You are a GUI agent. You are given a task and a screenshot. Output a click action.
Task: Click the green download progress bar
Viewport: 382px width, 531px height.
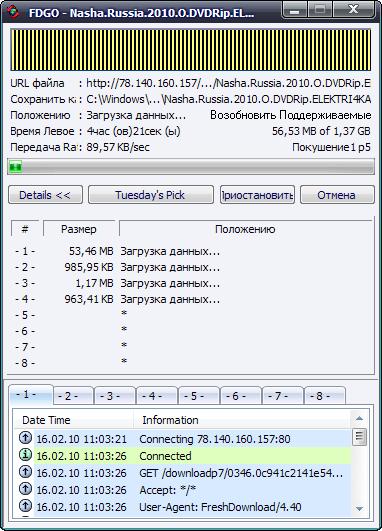click(191, 167)
